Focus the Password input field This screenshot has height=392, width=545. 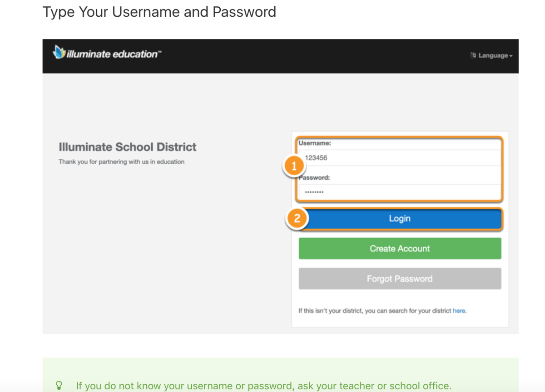400,192
